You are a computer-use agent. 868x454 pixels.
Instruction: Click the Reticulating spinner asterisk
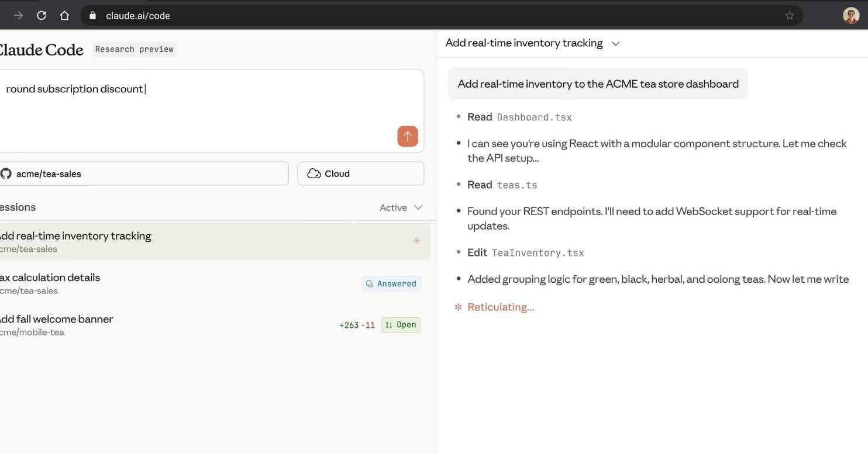(x=459, y=307)
